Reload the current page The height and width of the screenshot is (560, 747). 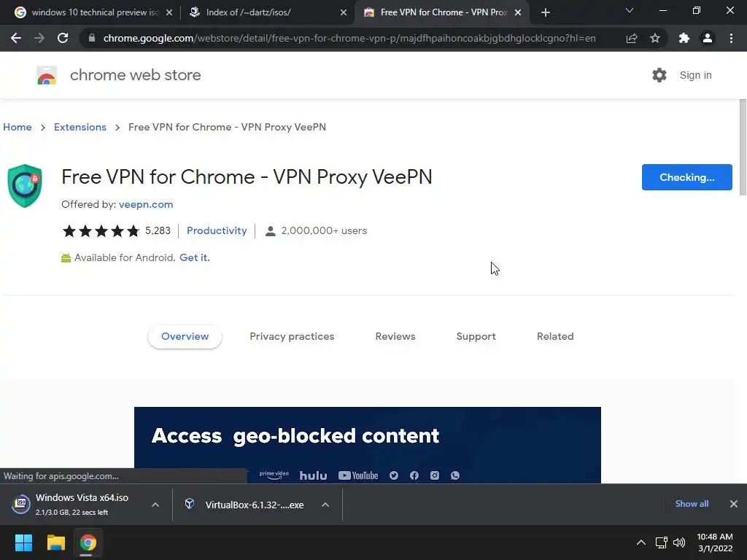(x=63, y=38)
